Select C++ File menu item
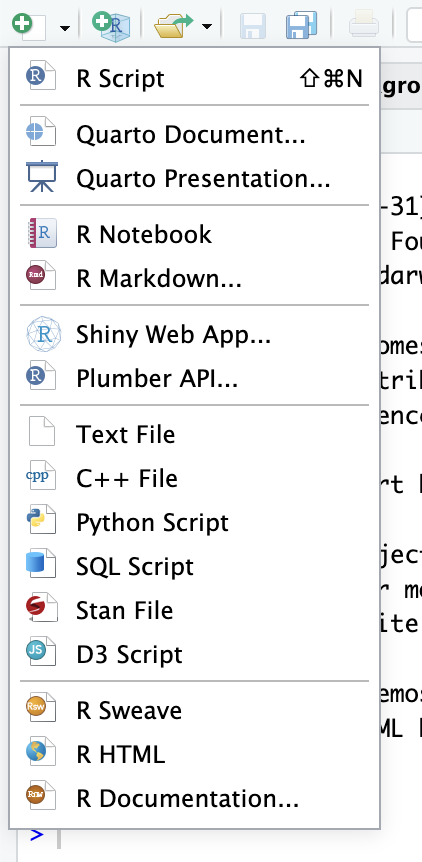Viewport: 422px width, 862px height. coord(195,478)
